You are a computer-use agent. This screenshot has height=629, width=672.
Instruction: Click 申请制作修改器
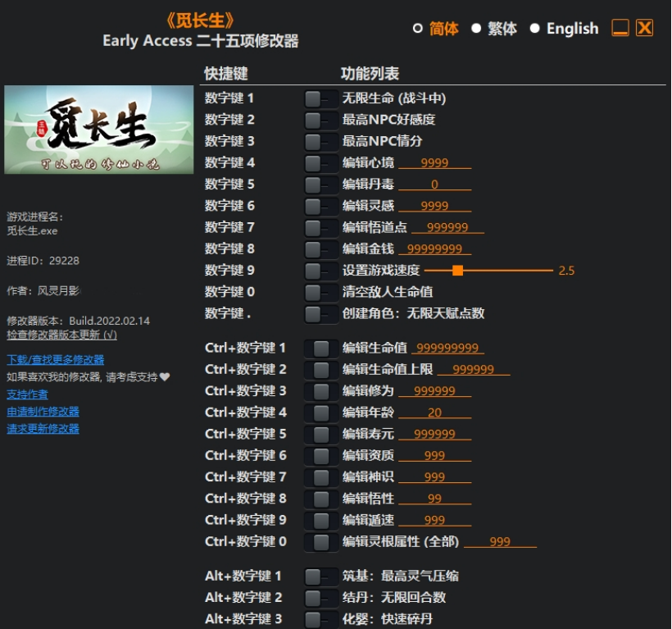click(44, 410)
